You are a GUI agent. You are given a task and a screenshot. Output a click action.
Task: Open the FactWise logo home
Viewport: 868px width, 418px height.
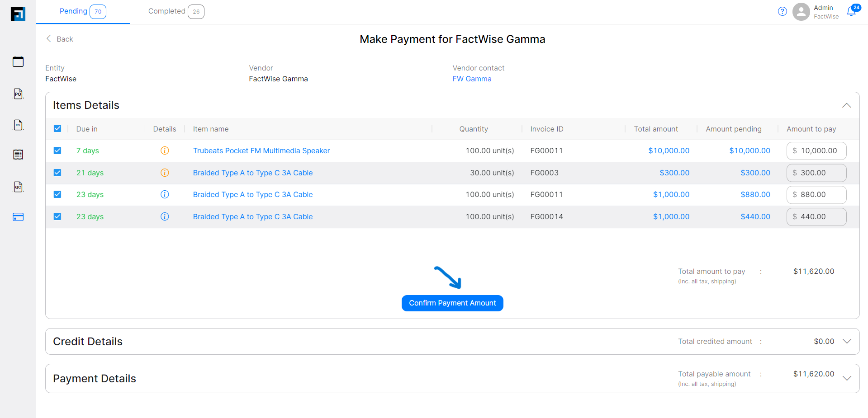pos(18,14)
